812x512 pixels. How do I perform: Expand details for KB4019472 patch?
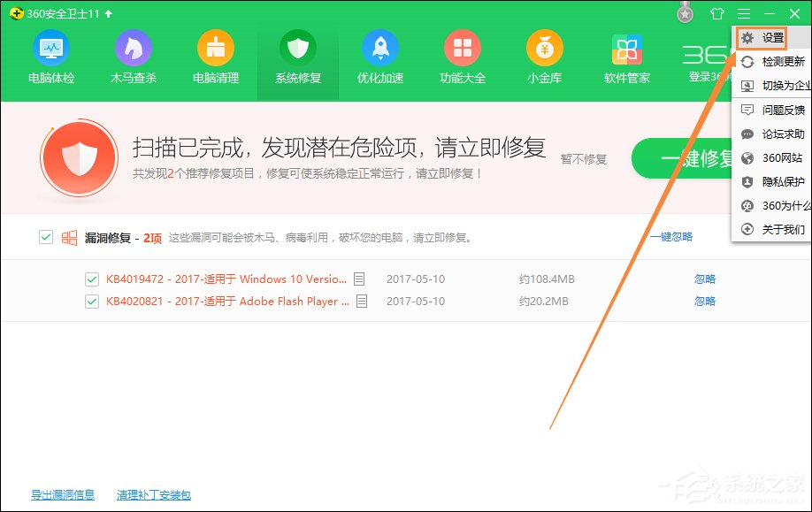point(360,279)
